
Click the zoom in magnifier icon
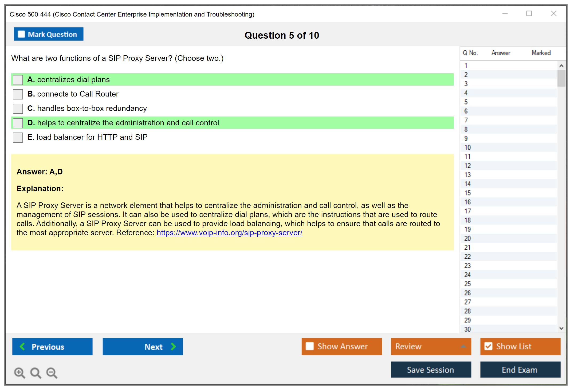[19, 373]
